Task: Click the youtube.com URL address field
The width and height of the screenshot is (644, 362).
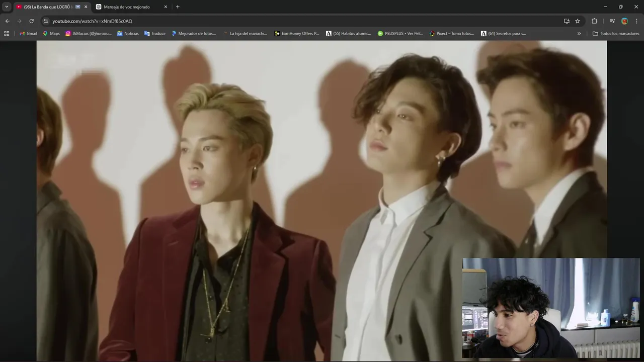Action: coord(302,21)
